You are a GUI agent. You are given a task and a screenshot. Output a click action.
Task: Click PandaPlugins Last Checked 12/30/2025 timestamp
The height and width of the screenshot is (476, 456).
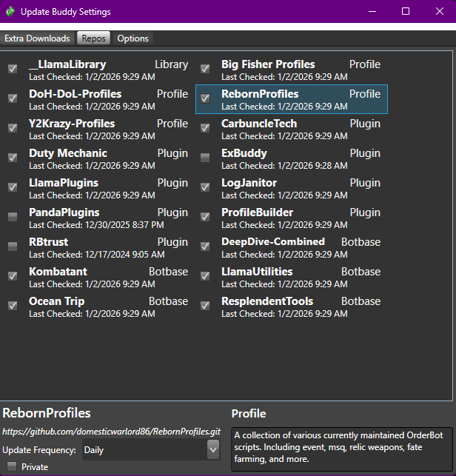coord(96,225)
